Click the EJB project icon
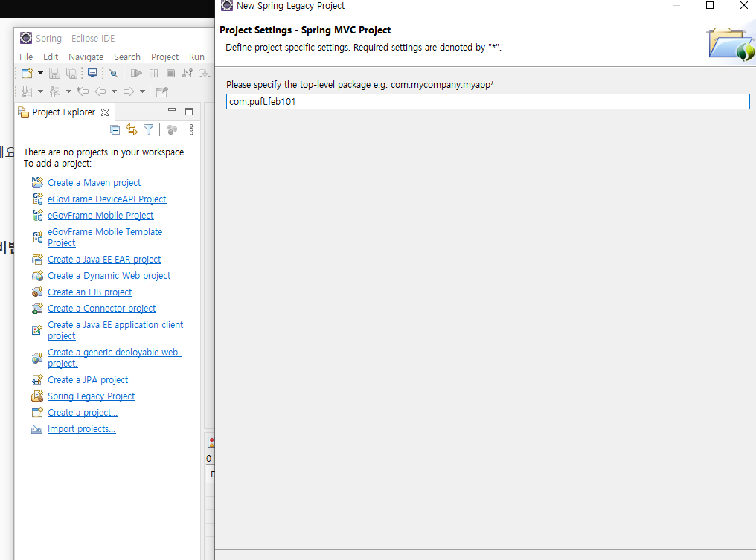The image size is (756, 560). click(37, 292)
